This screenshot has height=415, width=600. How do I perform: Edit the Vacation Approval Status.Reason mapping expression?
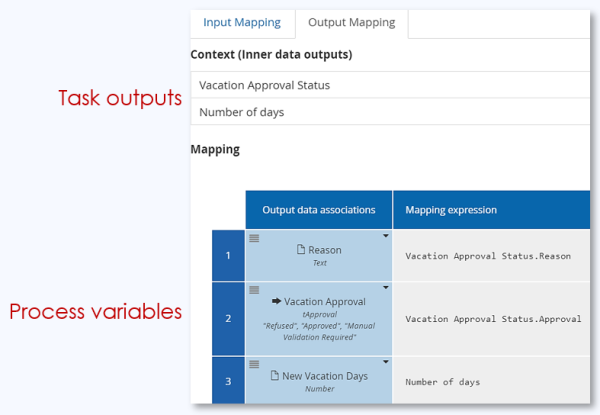pyautogui.click(x=487, y=256)
